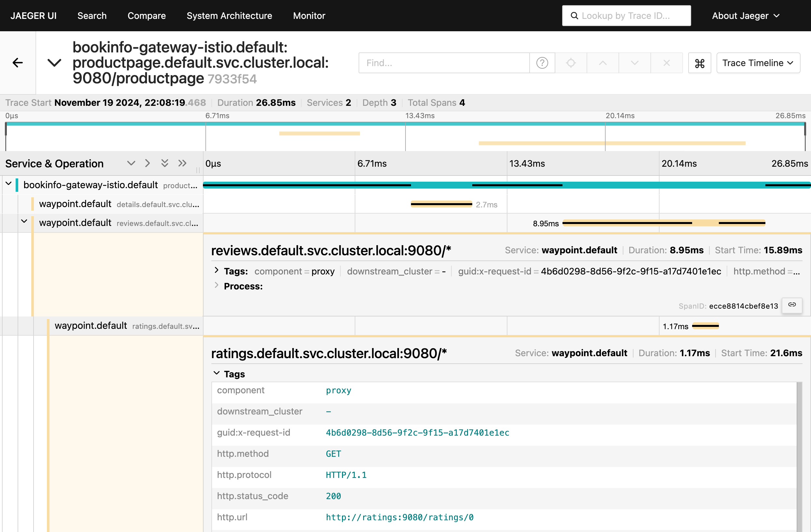
Task: Collapse the bookinfo-gateway-istio.default span tree
Action: pos(8,184)
